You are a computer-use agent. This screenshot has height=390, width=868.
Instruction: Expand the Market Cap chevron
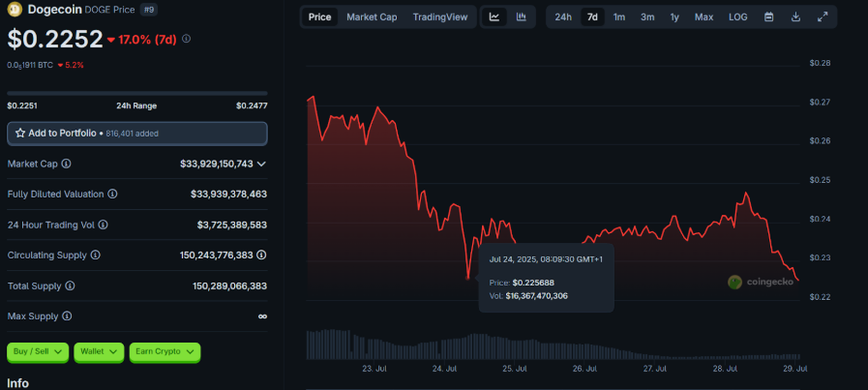[x=261, y=165]
